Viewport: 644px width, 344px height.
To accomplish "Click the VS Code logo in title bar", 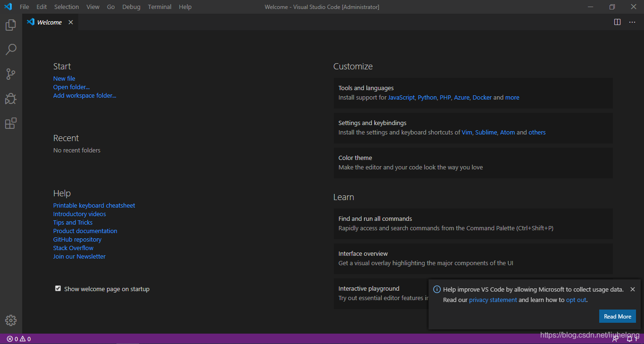I will [8, 7].
